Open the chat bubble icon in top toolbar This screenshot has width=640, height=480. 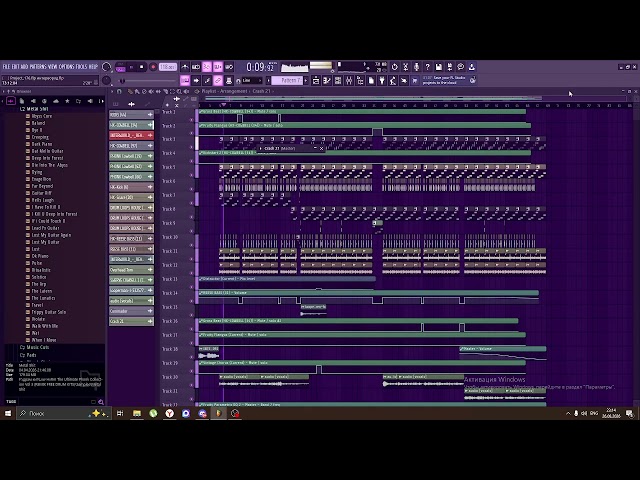(460, 67)
